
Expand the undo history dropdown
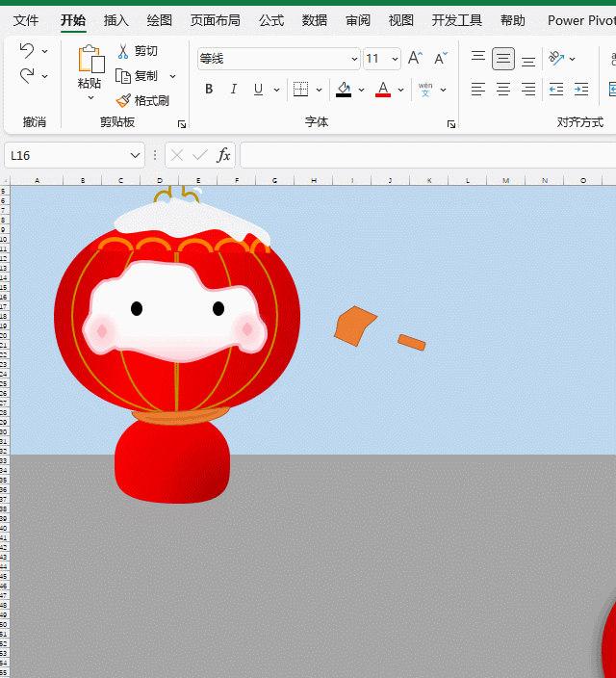[x=44, y=51]
